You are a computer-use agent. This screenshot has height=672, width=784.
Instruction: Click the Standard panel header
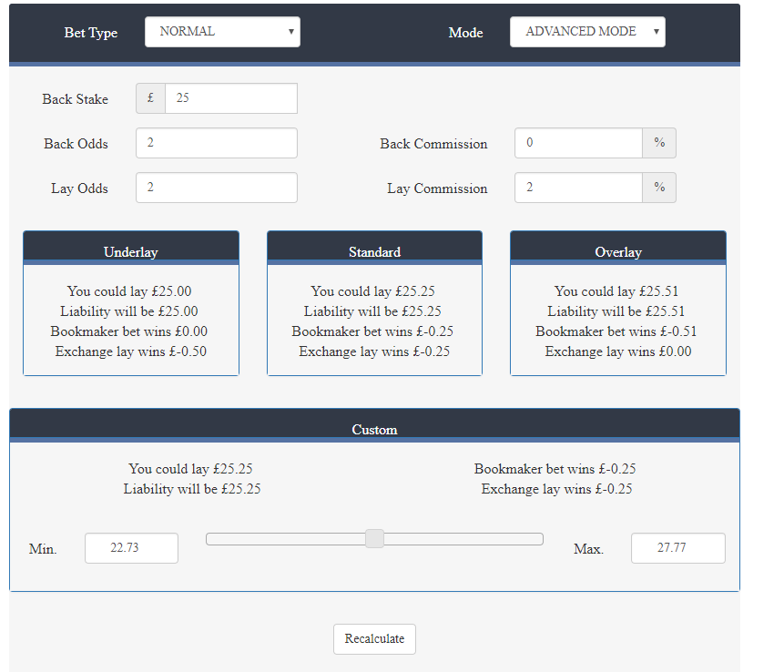[x=374, y=248]
